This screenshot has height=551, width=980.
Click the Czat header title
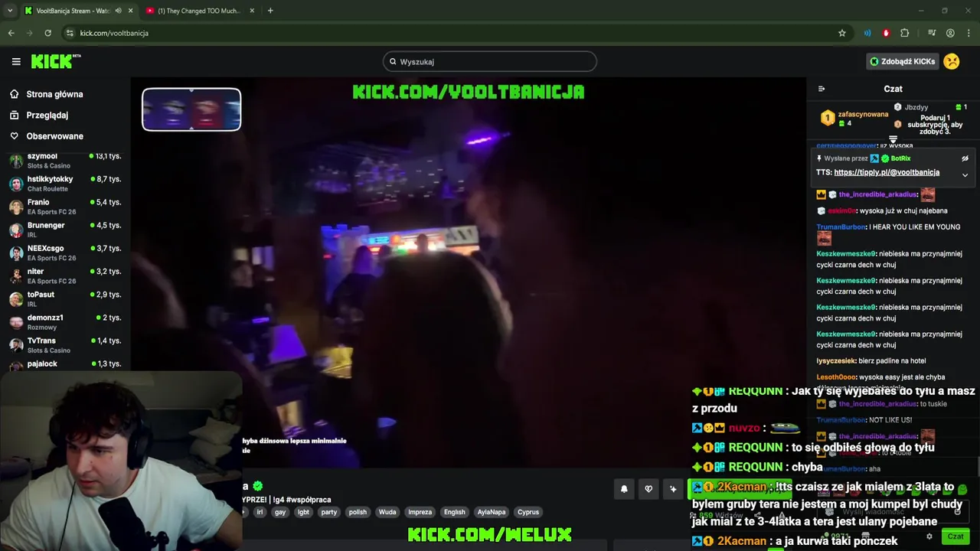pyautogui.click(x=893, y=89)
